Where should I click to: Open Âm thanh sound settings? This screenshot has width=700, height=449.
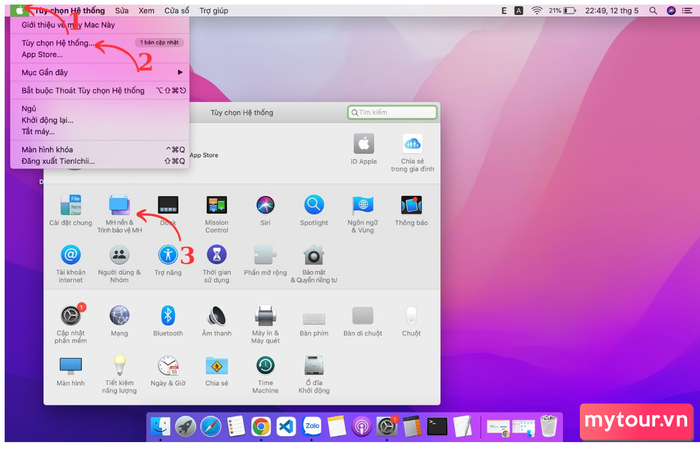coord(216,316)
